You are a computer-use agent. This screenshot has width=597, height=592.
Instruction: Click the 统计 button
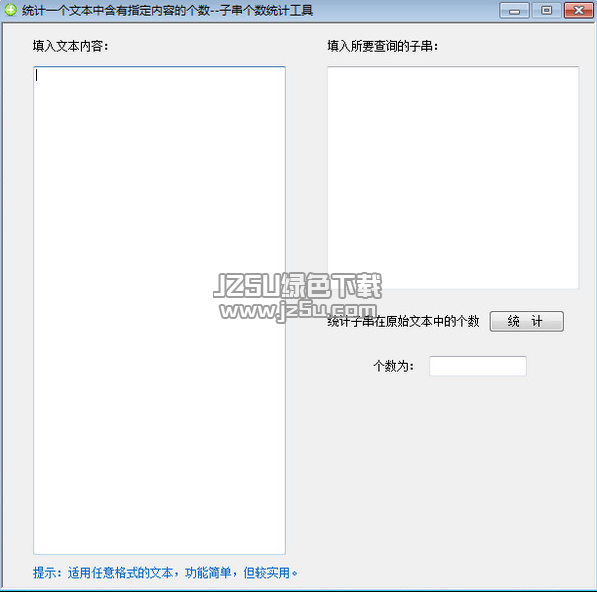pos(526,321)
